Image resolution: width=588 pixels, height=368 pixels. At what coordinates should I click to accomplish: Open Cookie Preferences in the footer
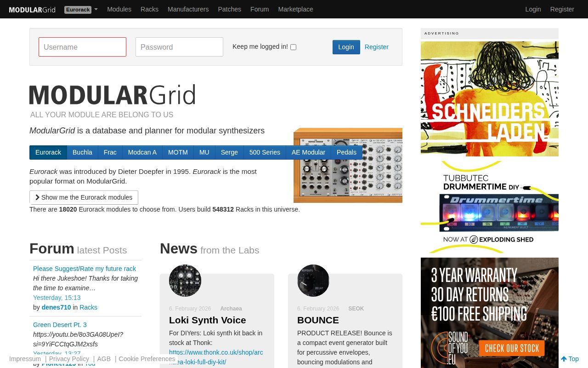click(147, 359)
